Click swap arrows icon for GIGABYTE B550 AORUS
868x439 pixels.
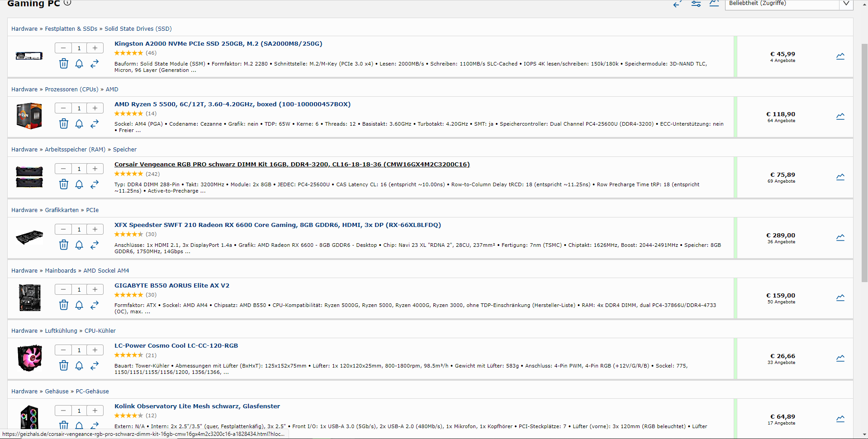pos(95,305)
